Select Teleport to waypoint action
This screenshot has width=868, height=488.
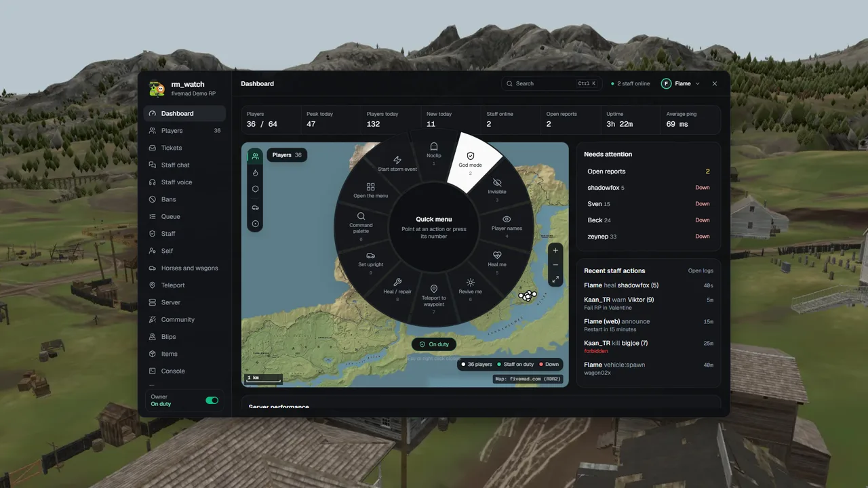[x=434, y=299]
